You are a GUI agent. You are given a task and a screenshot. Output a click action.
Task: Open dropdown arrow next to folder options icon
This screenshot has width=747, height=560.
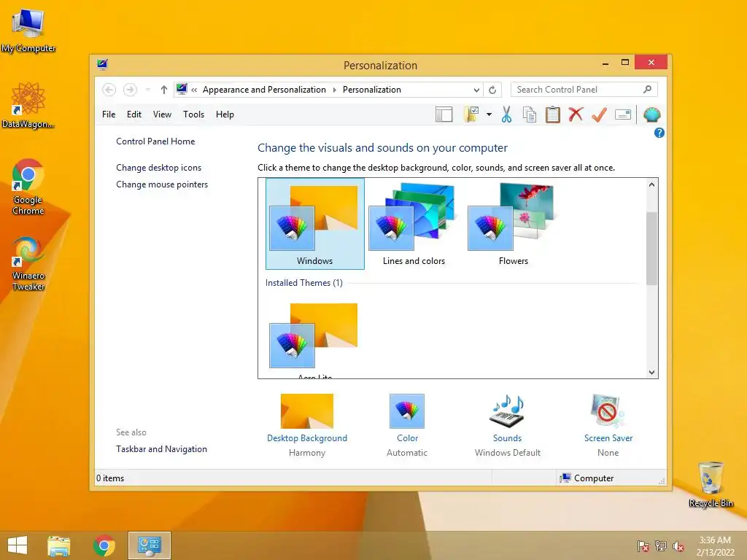(x=489, y=114)
